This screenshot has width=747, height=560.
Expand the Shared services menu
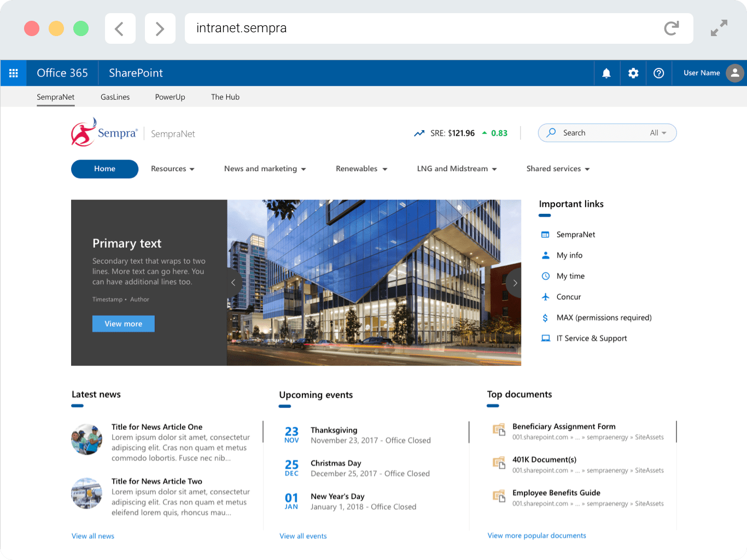tap(558, 169)
